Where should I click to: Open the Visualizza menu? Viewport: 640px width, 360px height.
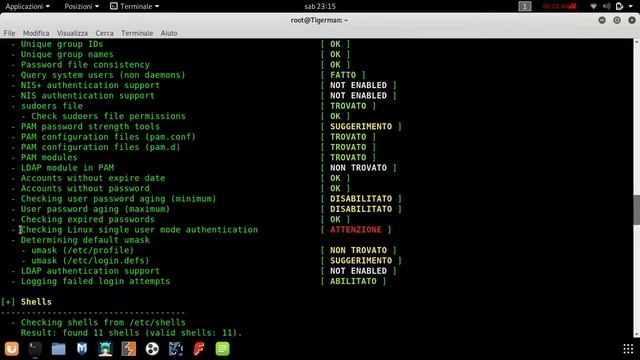(x=72, y=33)
